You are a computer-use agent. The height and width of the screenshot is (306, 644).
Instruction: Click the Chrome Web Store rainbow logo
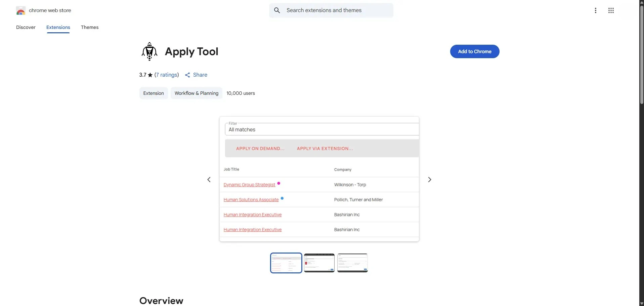(x=21, y=11)
